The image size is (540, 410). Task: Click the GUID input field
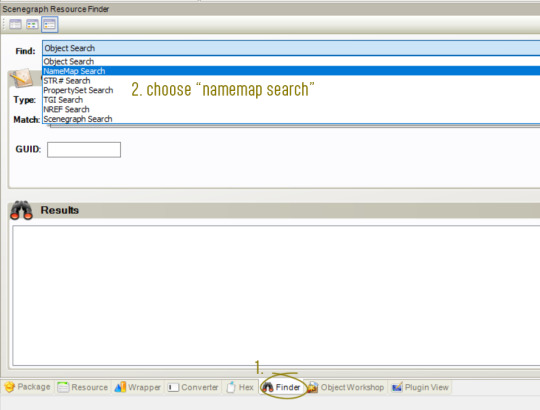point(84,150)
